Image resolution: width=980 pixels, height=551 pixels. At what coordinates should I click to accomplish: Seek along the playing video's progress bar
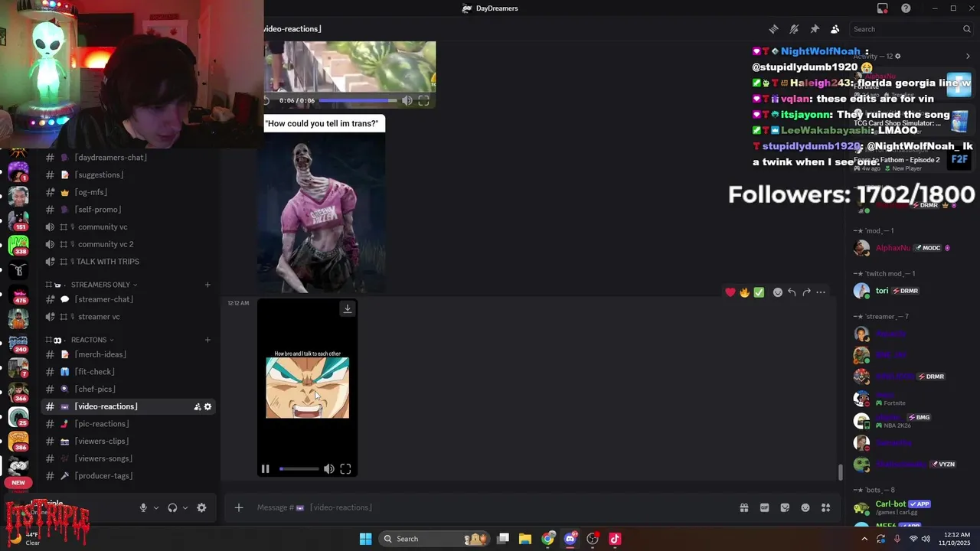point(299,469)
